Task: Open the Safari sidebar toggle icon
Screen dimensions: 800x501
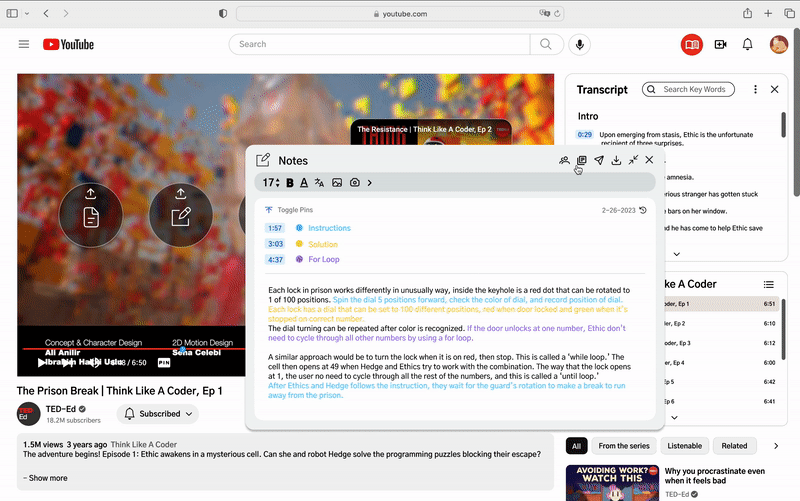Action: (x=12, y=14)
